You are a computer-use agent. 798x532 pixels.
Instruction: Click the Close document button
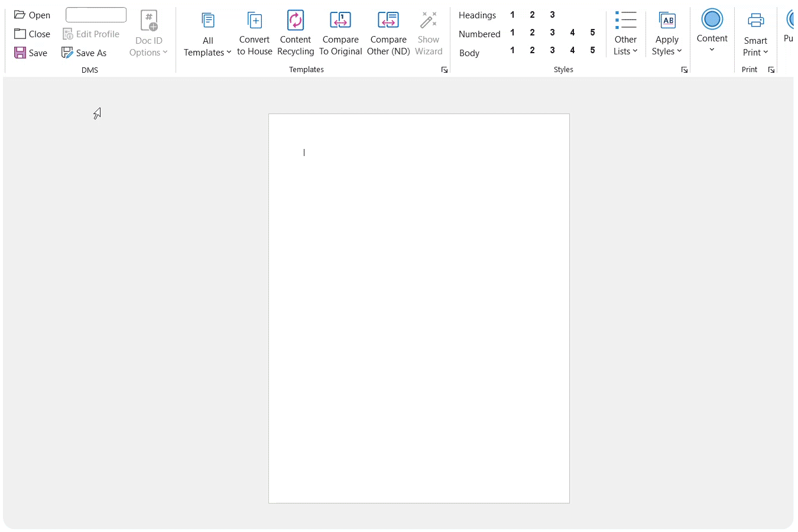tap(33, 34)
